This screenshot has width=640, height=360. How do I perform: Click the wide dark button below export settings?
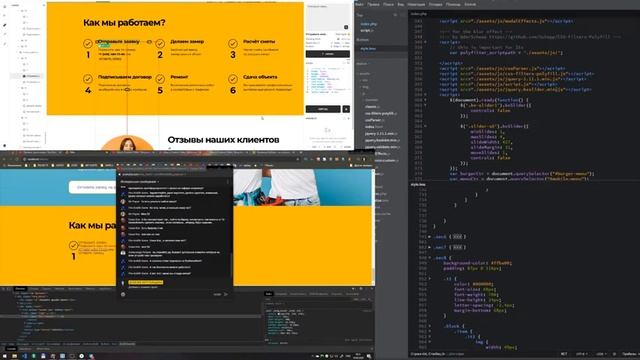point(328,54)
